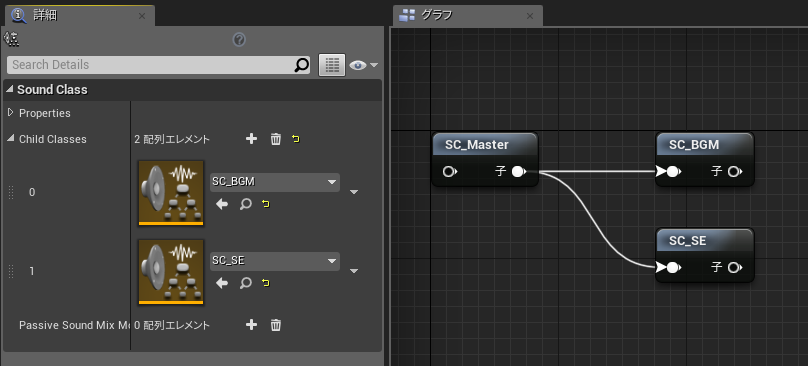Add element to Child Classes array

click(x=251, y=139)
